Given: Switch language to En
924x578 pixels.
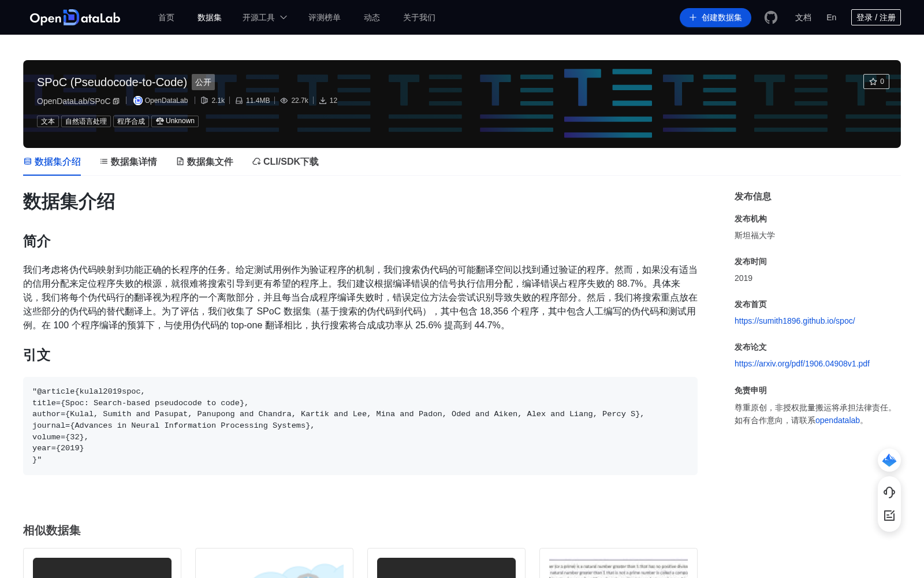Looking at the screenshot, I should tap(831, 17).
